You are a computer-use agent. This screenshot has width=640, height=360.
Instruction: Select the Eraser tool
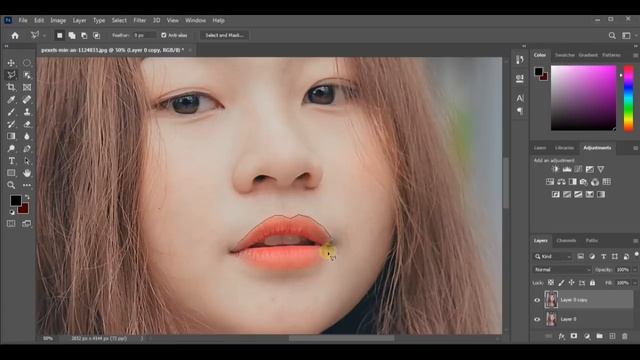point(27,124)
